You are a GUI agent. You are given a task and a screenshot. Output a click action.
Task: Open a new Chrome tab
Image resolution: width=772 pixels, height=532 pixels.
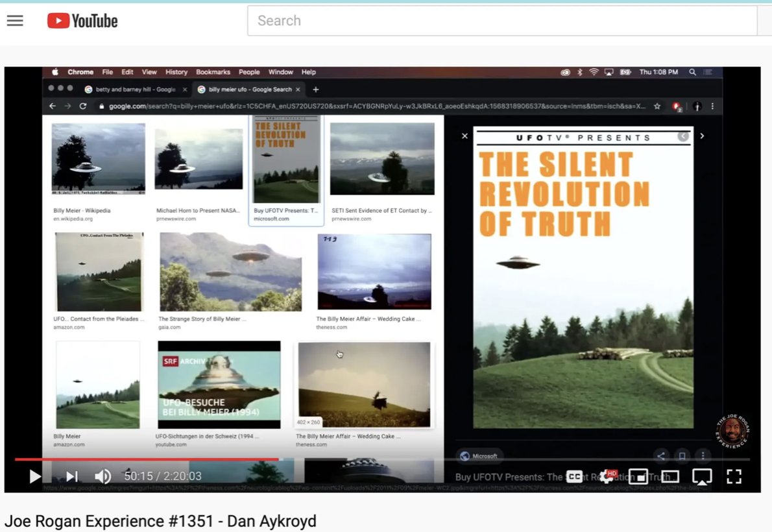pyautogui.click(x=315, y=90)
